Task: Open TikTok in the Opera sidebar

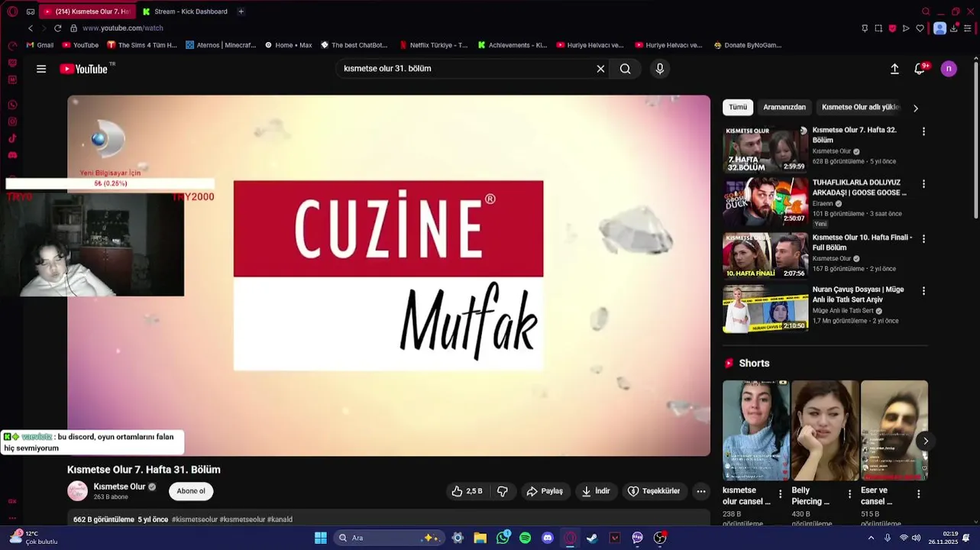Action: coord(12,138)
